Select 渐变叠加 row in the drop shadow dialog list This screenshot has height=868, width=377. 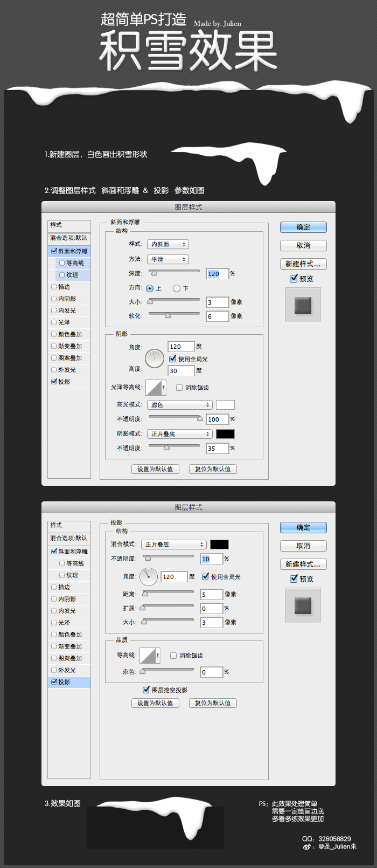click(x=69, y=646)
